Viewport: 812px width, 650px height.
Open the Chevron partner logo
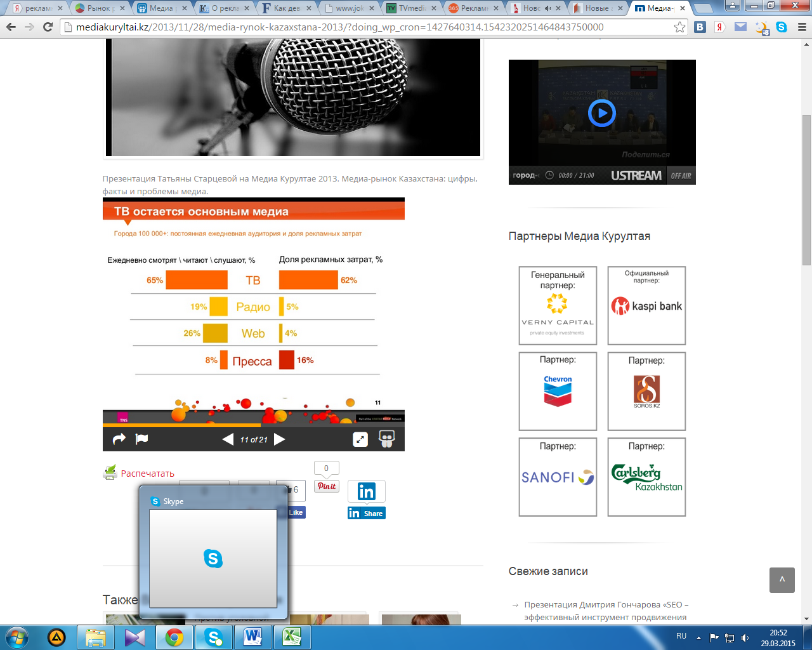(x=558, y=391)
